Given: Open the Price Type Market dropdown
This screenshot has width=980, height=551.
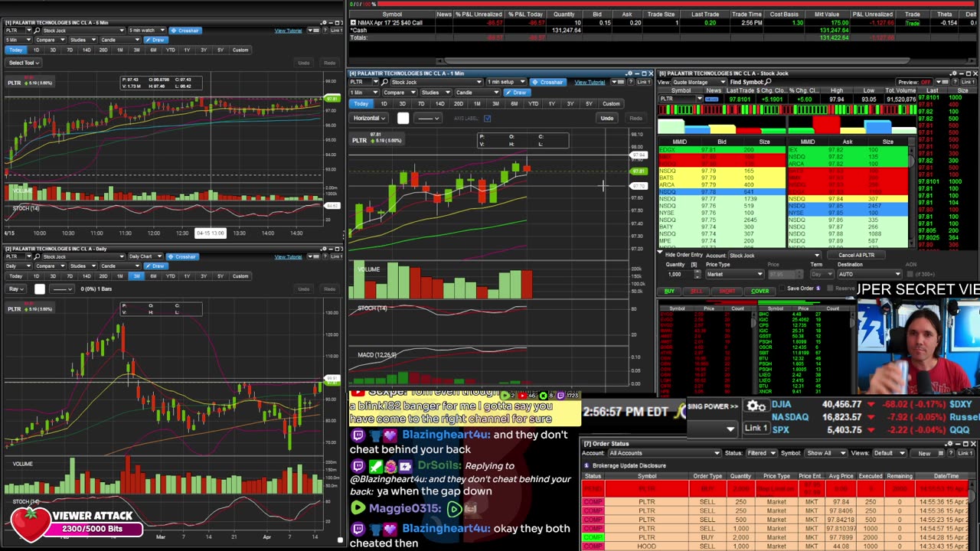Looking at the screenshot, I should [x=735, y=274].
